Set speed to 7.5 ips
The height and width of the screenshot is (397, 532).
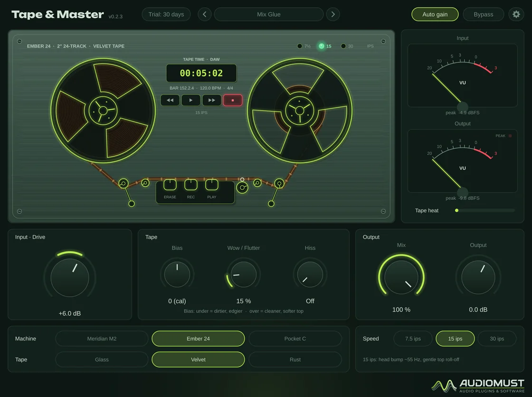coord(413,339)
